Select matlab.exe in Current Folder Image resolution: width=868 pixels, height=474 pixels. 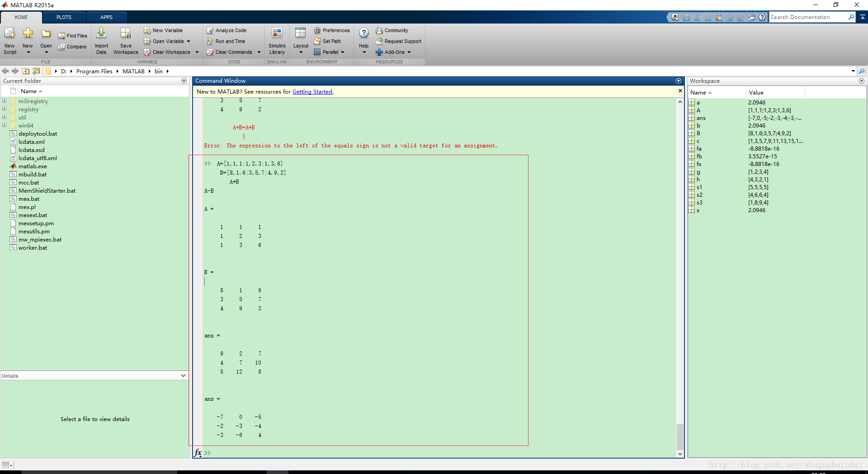coord(33,166)
